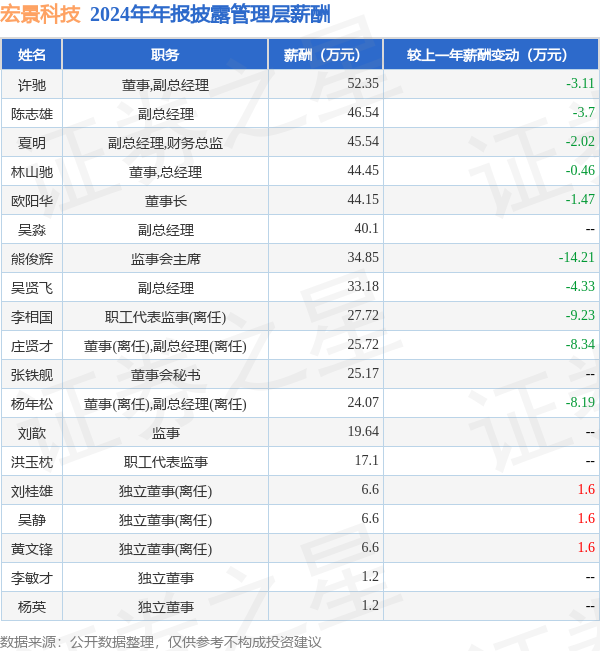Select the name cell 李相国
600x651 pixels.
(x=32, y=317)
